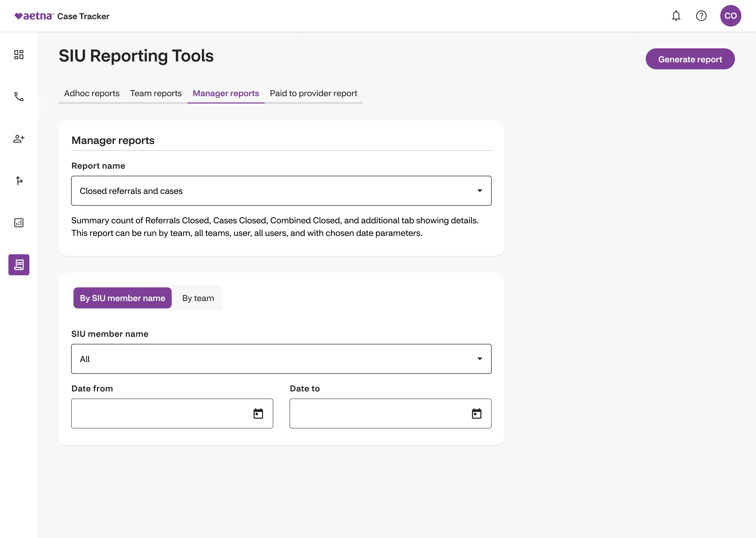Click the help question mark icon

point(701,16)
